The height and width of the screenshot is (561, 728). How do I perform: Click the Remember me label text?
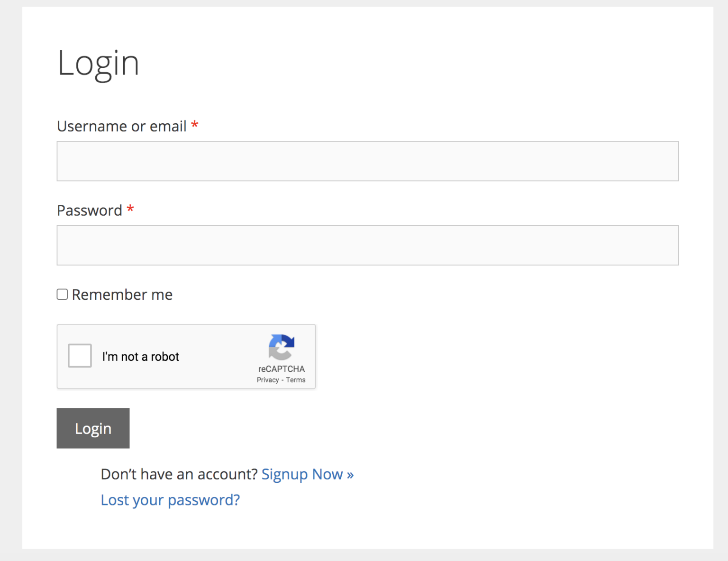(122, 294)
